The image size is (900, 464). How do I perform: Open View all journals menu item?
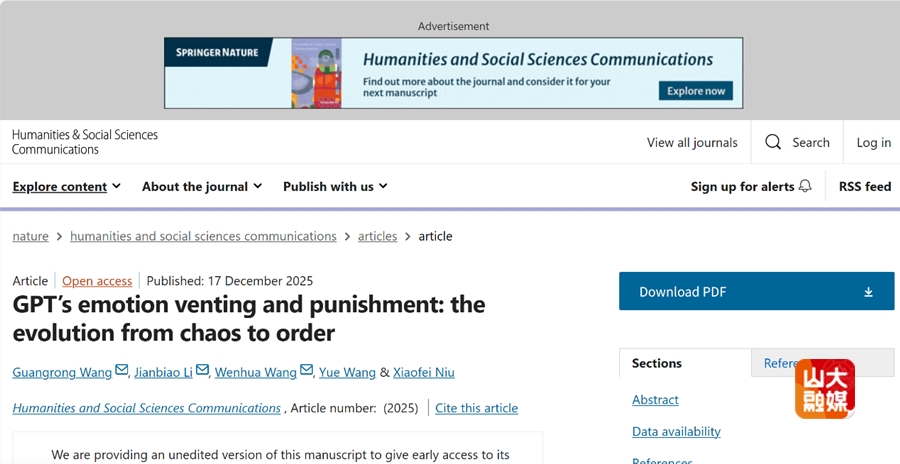point(692,142)
